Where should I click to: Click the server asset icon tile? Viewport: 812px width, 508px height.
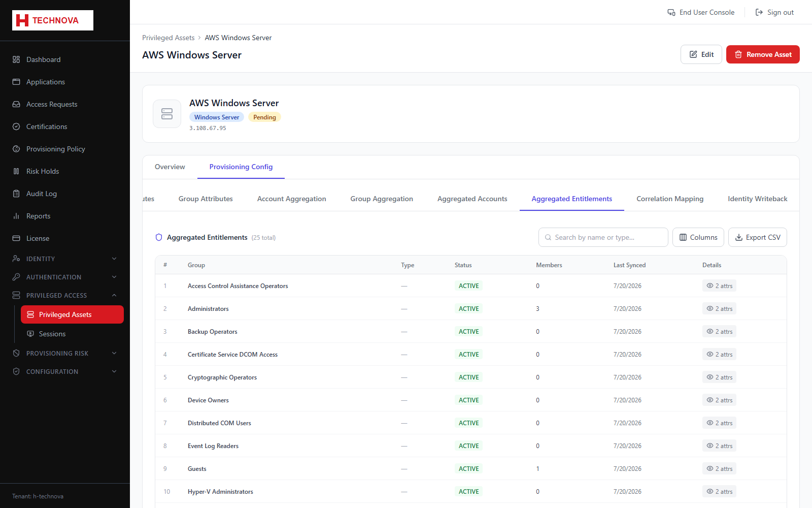167,114
